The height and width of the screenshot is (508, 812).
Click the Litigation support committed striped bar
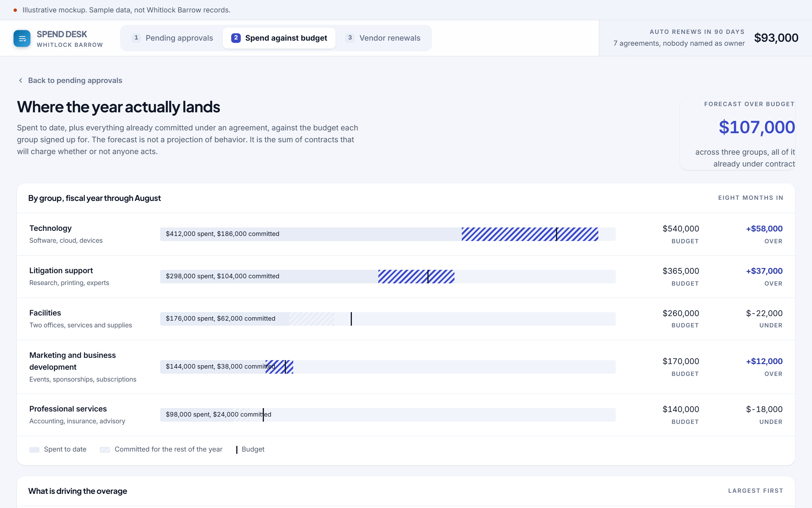coord(416,277)
